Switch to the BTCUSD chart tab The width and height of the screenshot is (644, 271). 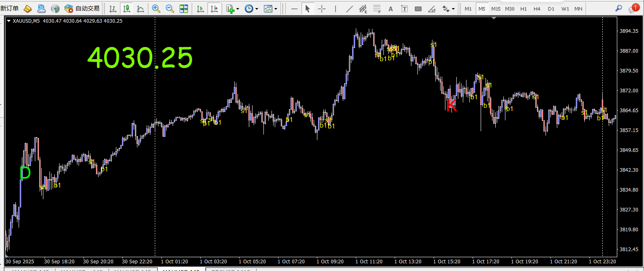[x=231, y=269]
